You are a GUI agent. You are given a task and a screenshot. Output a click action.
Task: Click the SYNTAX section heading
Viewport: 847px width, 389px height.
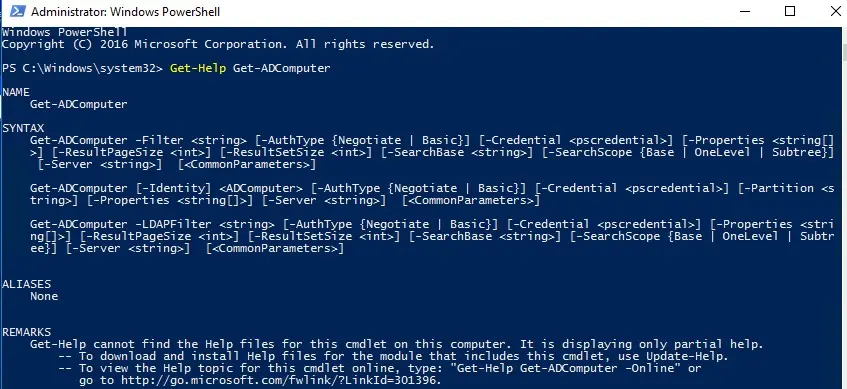pos(23,129)
